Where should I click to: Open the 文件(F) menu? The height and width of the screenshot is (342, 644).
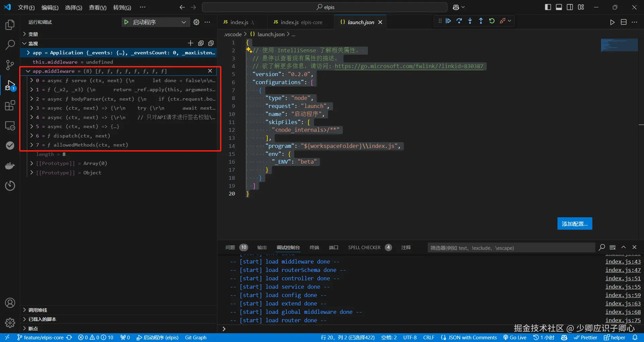[x=26, y=7]
